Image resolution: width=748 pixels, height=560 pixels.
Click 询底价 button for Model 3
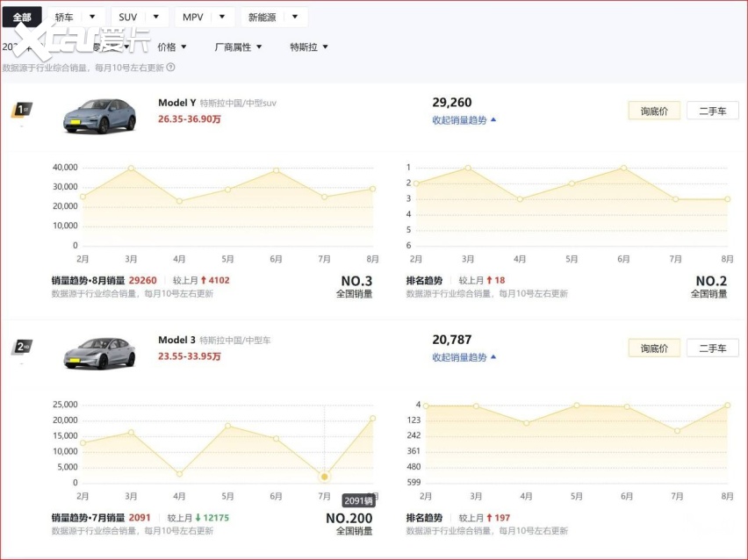(654, 348)
